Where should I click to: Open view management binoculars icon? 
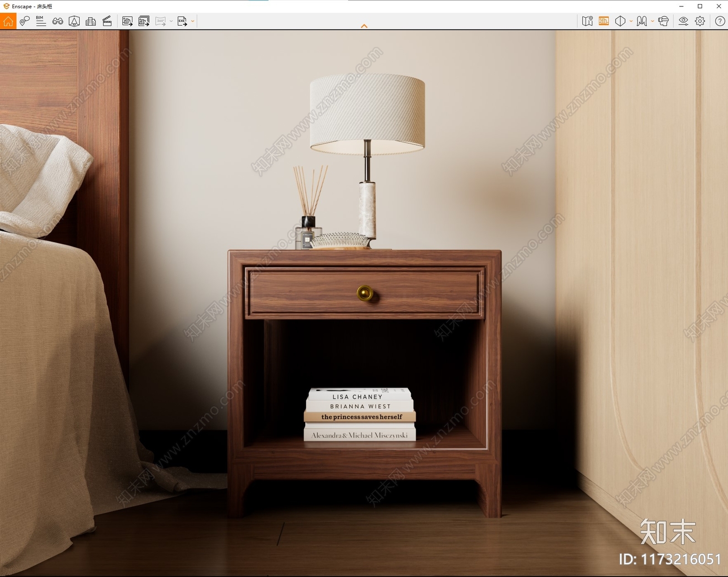58,21
